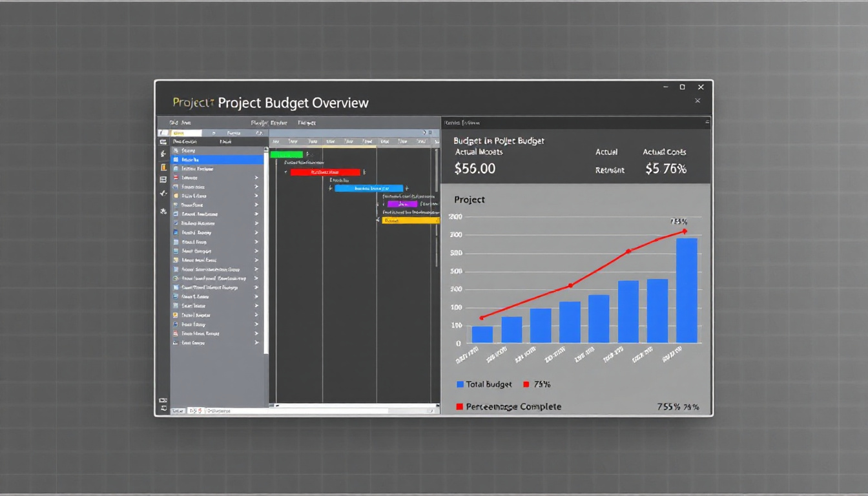The width and height of the screenshot is (868, 496).
Task: Click the orange icon in the left vertical toolbar
Action: coord(163,167)
